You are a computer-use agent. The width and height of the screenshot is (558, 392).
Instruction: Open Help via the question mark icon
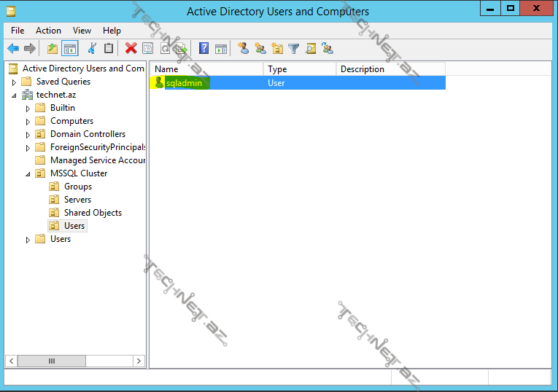(204, 49)
